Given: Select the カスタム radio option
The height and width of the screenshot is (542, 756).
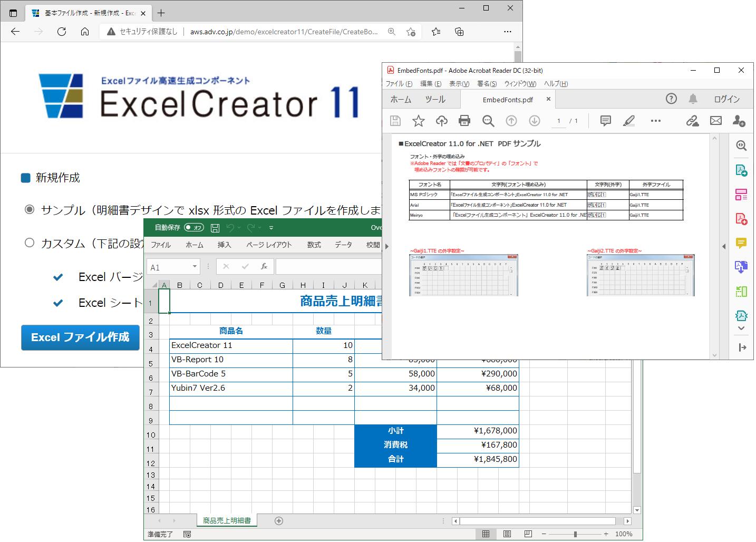Looking at the screenshot, I should (30, 243).
